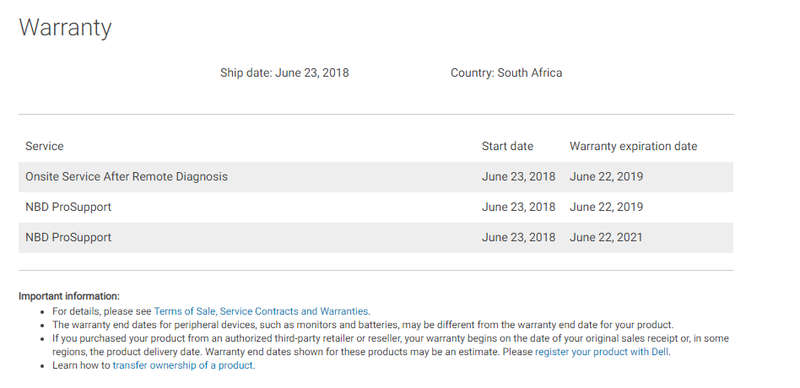The image size is (800, 388).
Task: Click the Warranty expiration date column header
Action: point(633,146)
